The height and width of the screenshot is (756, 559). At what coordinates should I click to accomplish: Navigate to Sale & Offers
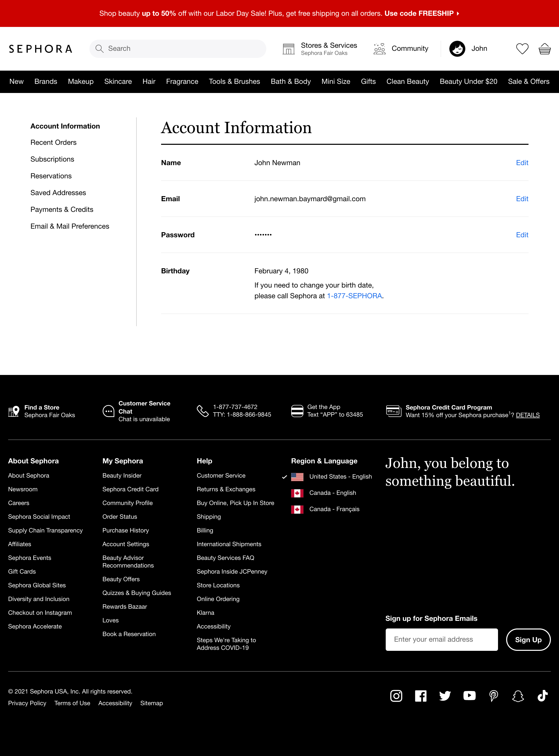529,82
